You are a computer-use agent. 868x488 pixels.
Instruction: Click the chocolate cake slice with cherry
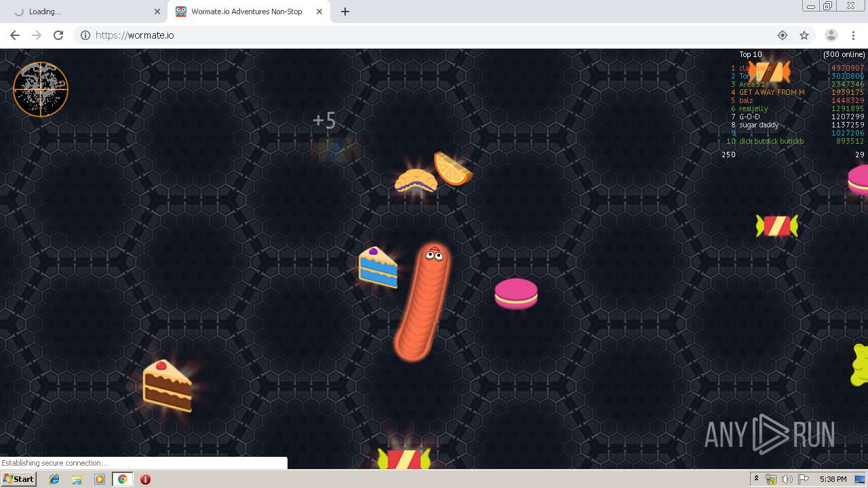(x=167, y=386)
